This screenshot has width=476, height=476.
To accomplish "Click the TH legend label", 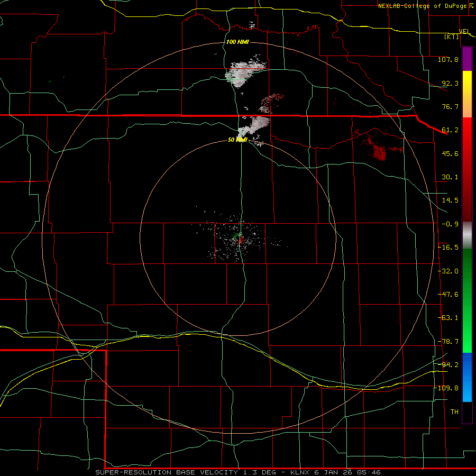I will [454, 412].
